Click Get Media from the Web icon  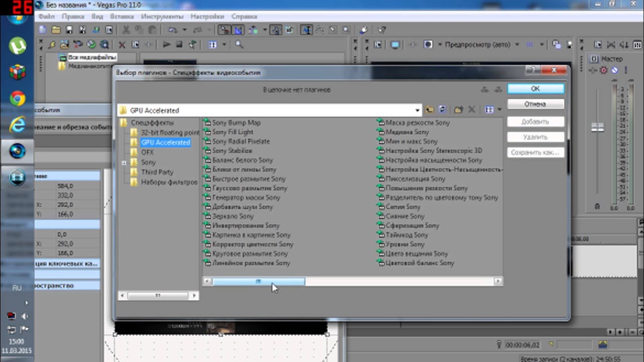point(104,45)
